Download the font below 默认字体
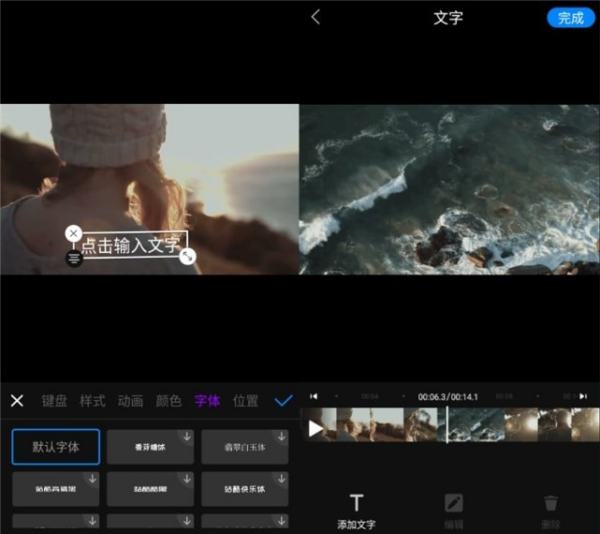Image resolution: width=600 pixels, height=534 pixels. click(92, 479)
